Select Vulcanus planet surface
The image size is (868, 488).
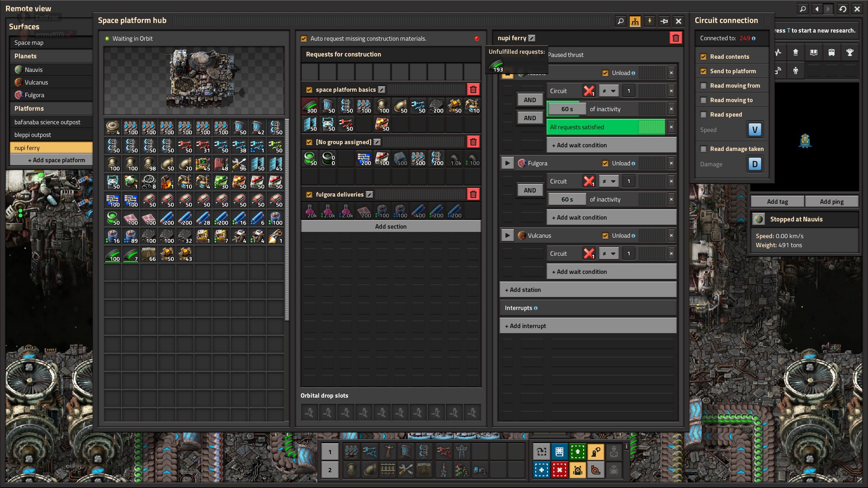click(51, 82)
